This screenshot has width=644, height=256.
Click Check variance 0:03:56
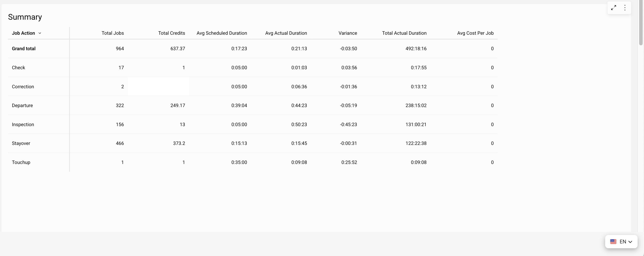(349, 68)
